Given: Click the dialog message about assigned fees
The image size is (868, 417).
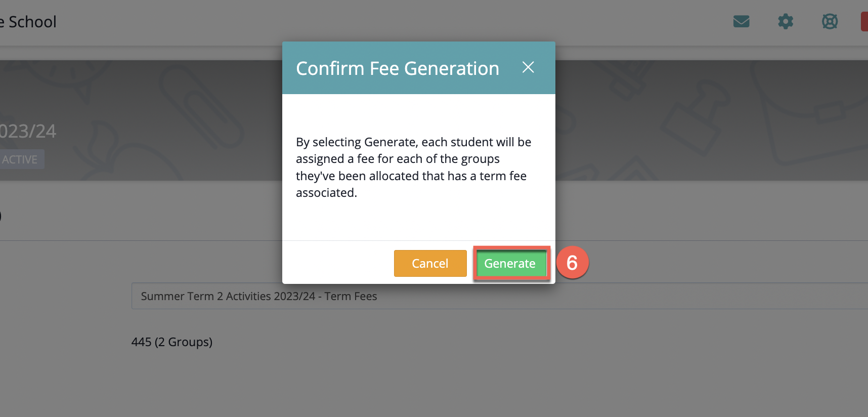Looking at the screenshot, I should (413, 167).
